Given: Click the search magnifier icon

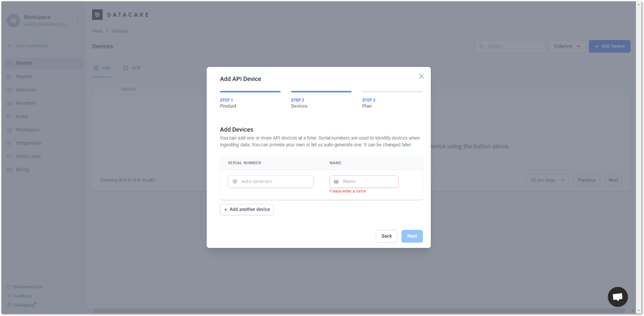Looking at the screenshot, I should point(481,46).
